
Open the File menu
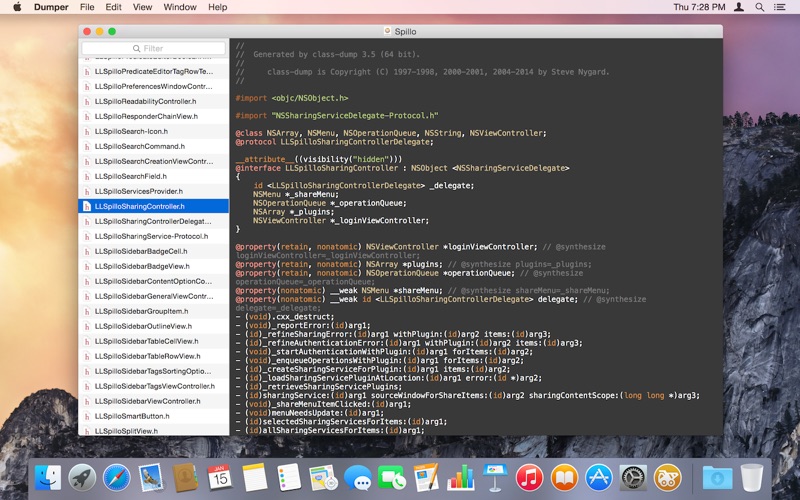pyautogui.click(x=87, y=7)
